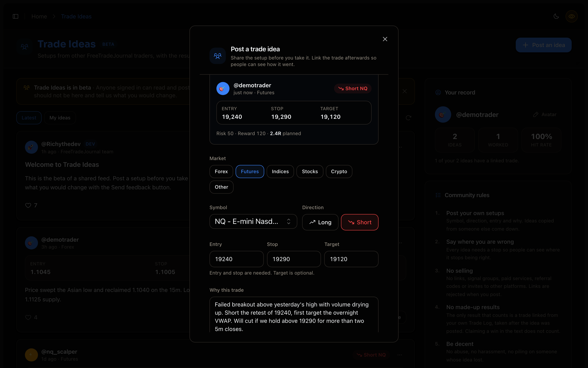Click the profile avatar in Your record

click(443, 114)
